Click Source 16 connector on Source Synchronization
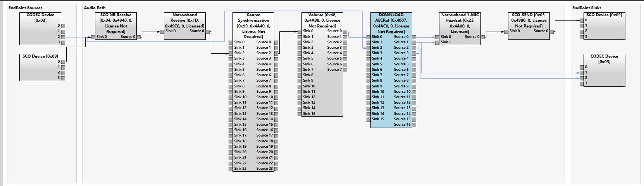Screen dimensions: 644x186 click(276, 130)
